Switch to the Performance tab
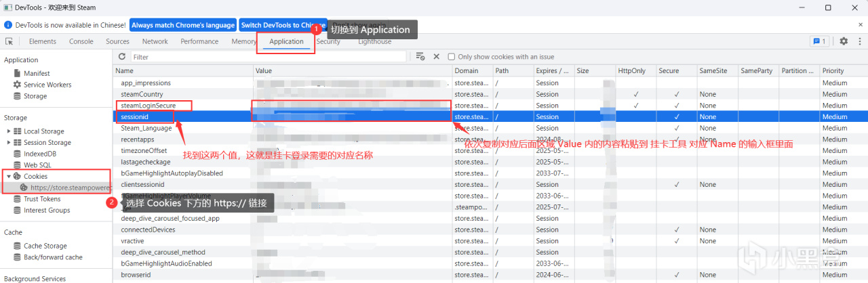This screenshot has height=283, width=868. coord(199,41)
